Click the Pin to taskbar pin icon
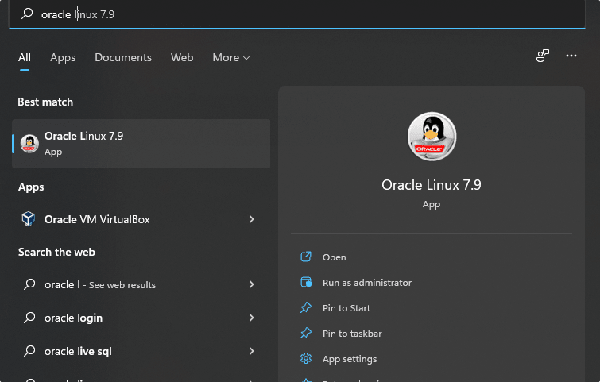 [x=306, y=333]
